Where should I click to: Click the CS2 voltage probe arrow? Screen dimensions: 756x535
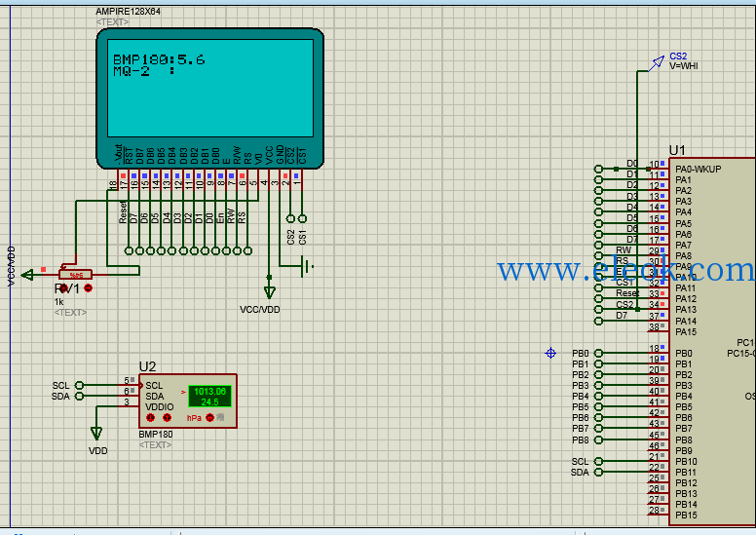click(657, 62)
